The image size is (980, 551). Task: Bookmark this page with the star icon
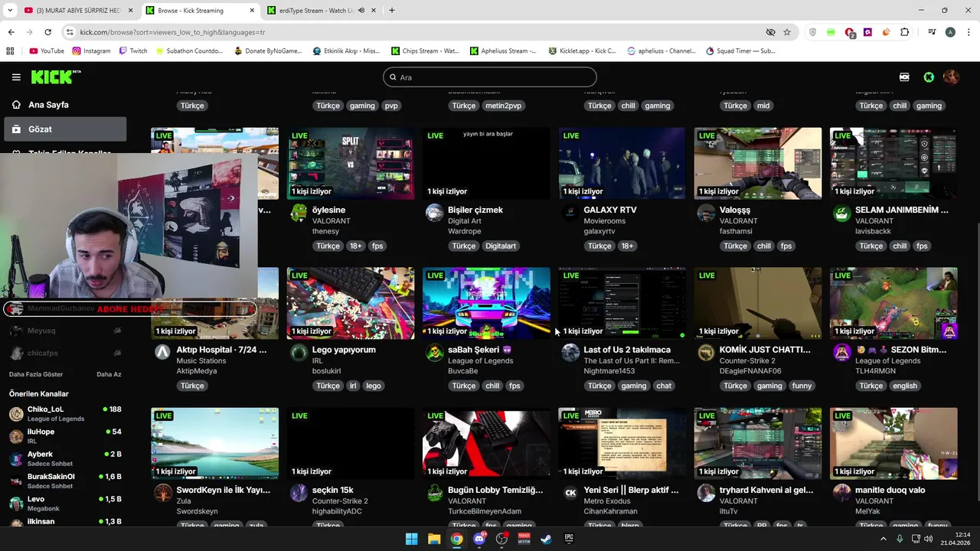coord(787,32)
